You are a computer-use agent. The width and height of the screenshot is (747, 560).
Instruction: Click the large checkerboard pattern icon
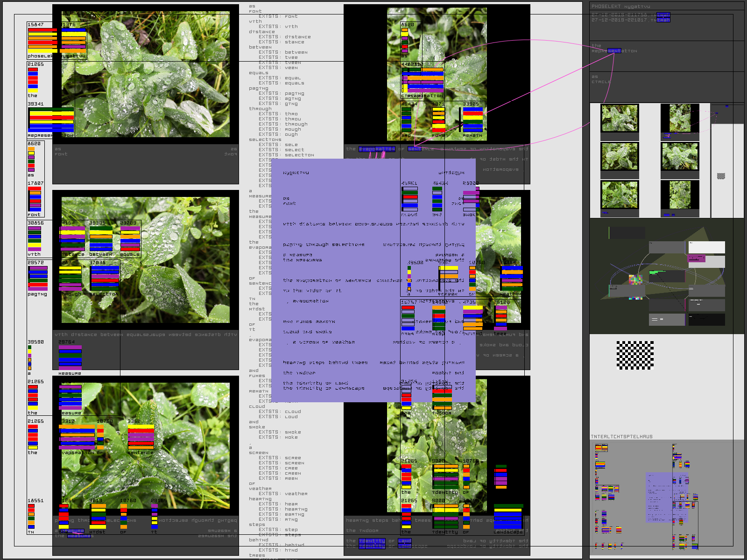[635, 355]
